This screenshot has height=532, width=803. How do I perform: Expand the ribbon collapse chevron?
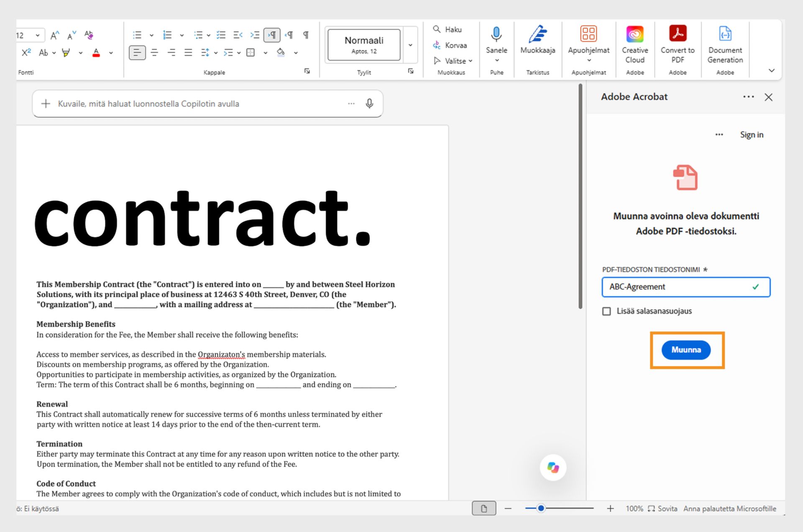pyautogui.click(x=772, y=71)
